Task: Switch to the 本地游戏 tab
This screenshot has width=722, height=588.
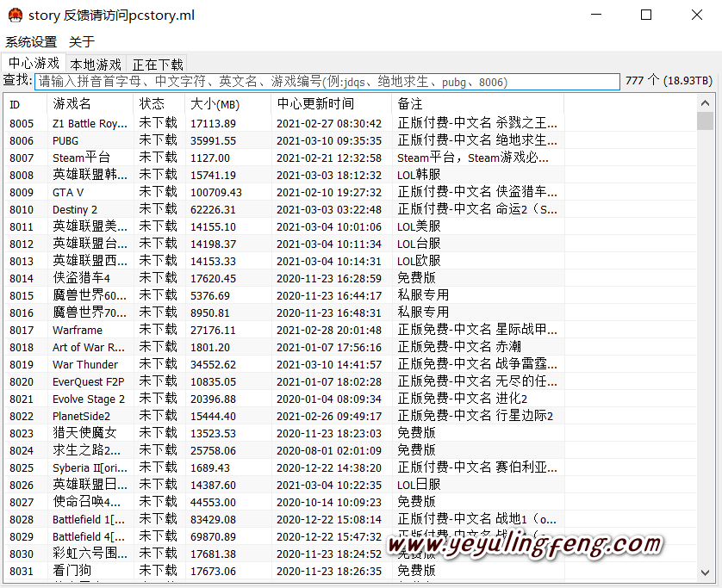Action: coord(96,65)
